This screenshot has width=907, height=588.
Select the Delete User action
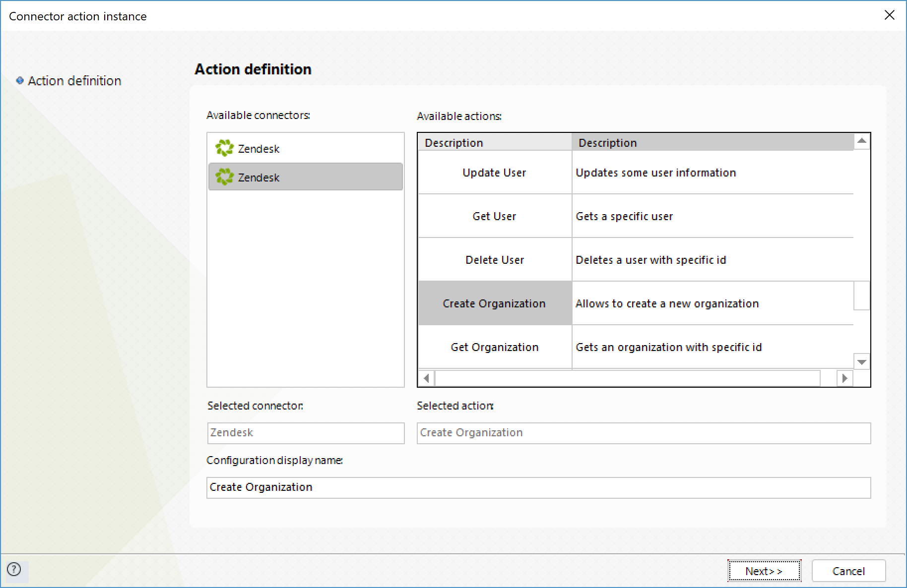(495, 260)
